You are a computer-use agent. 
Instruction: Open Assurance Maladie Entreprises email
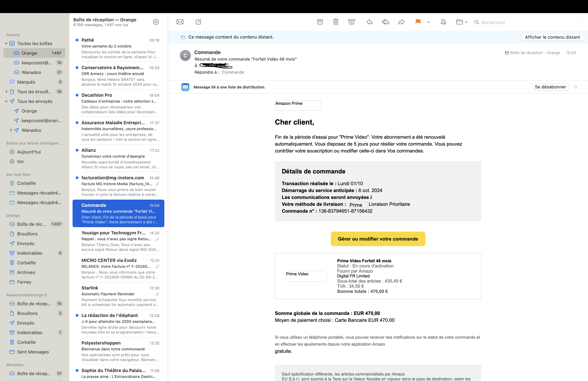pos(118,131)
